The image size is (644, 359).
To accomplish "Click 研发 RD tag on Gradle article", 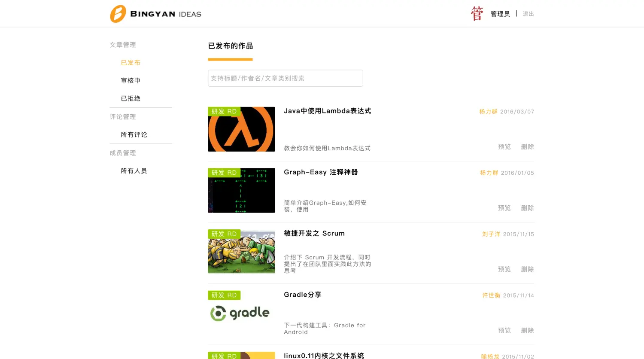I will click(224, 295).
